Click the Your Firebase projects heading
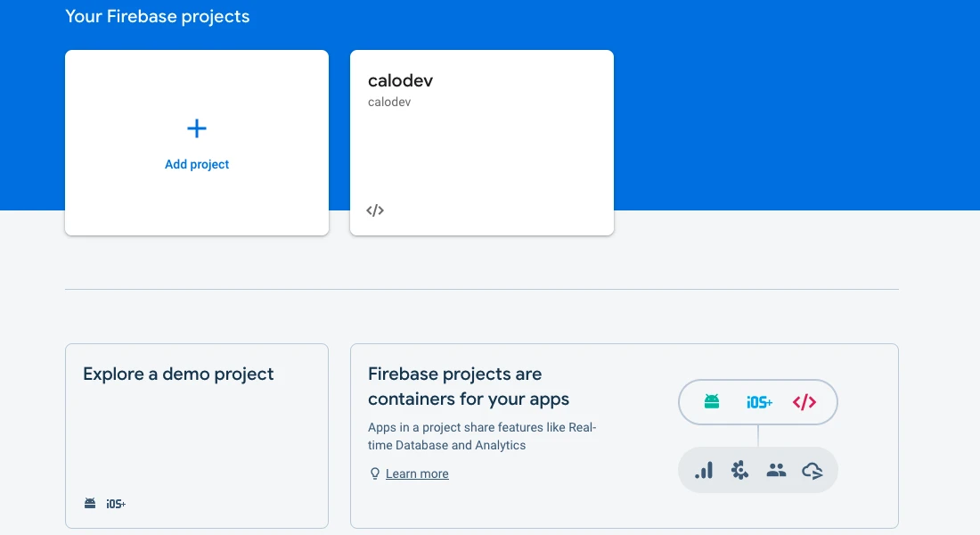Viewport: 980px width, 535px height. pos(158,16)
